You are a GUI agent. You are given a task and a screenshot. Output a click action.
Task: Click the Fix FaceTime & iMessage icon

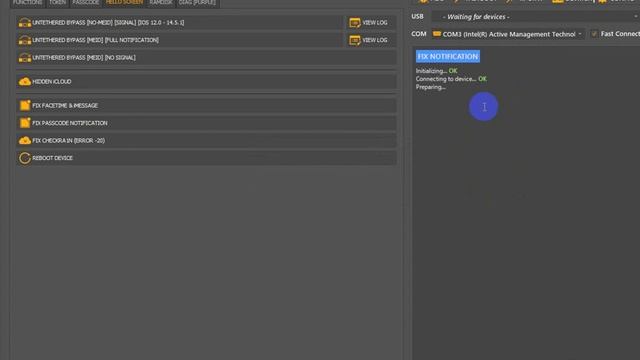tap(24, 105)
